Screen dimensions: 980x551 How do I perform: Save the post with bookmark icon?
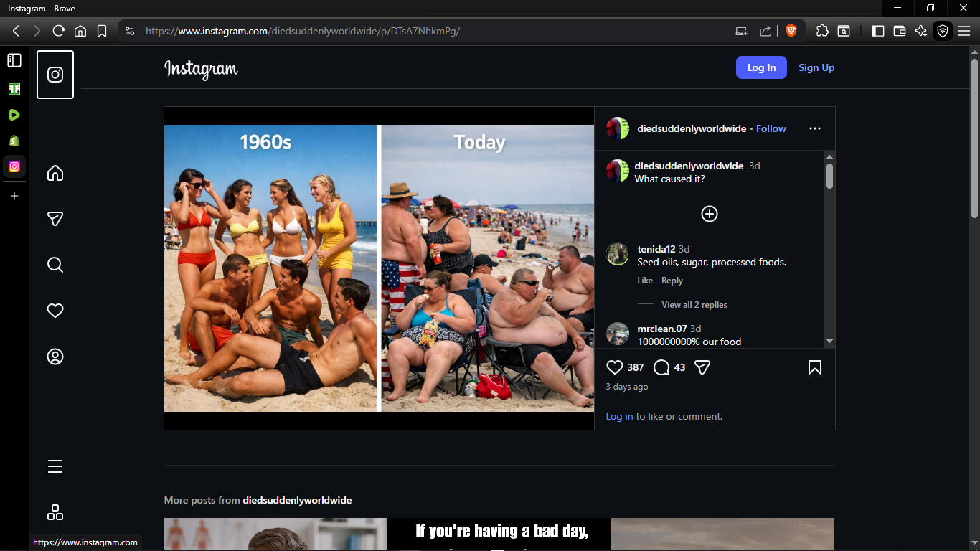[814, 367]
